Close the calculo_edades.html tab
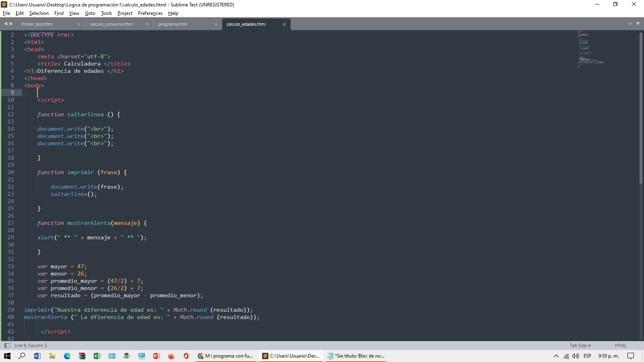 tap(284, 25)
